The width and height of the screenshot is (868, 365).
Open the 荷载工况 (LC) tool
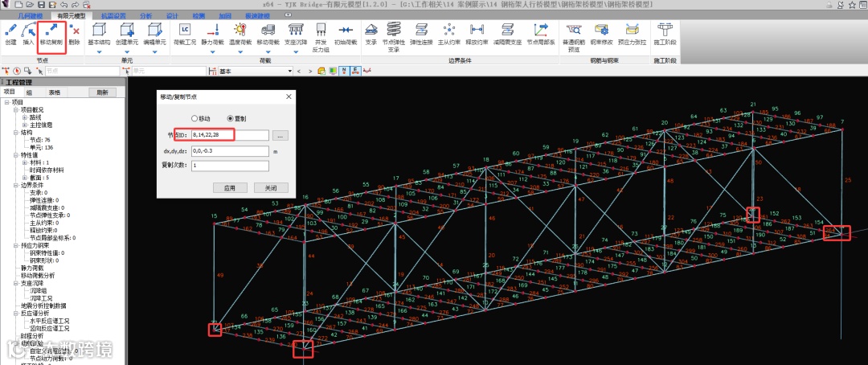click(185, 33)
